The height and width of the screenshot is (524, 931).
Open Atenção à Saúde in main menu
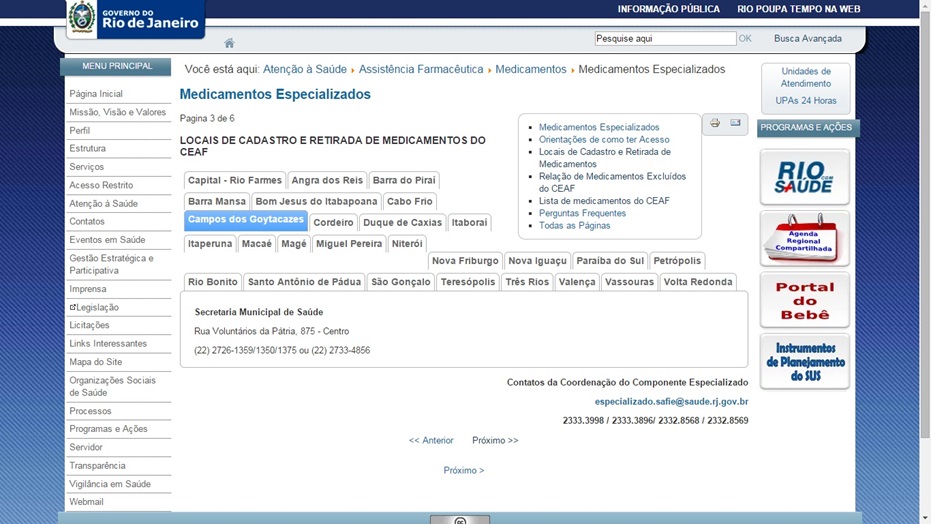(x=103, y=203)
